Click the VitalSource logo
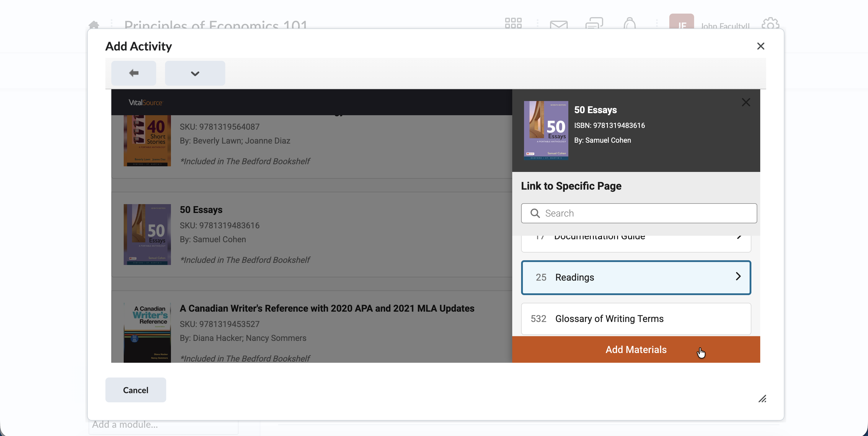The height and width of the screenshot is (436, 868). tap(146, 103)
